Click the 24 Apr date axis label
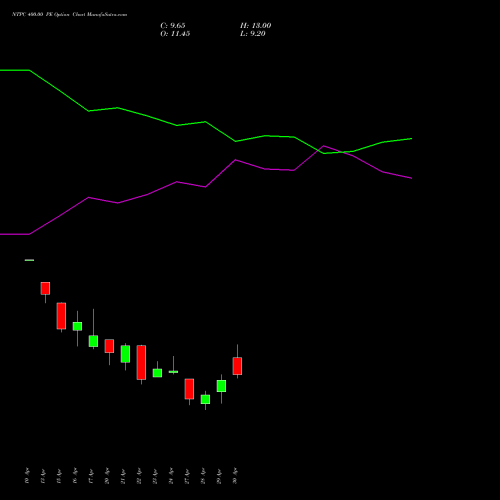500x500 pixels. [x=171, y=476]
